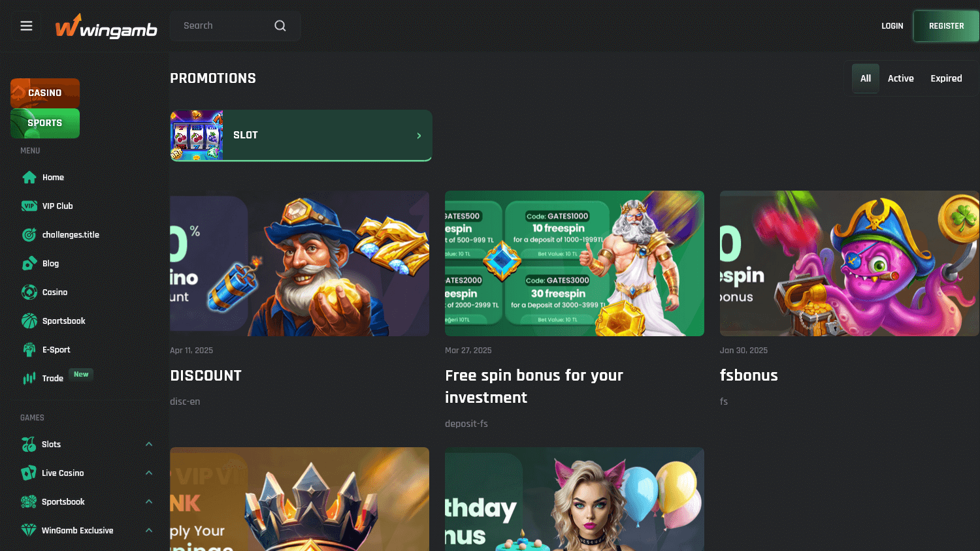Viewport: 980px width, 551px height.
Task: Collapse the WinGamb Exclusive section
Action: point(149,530)
